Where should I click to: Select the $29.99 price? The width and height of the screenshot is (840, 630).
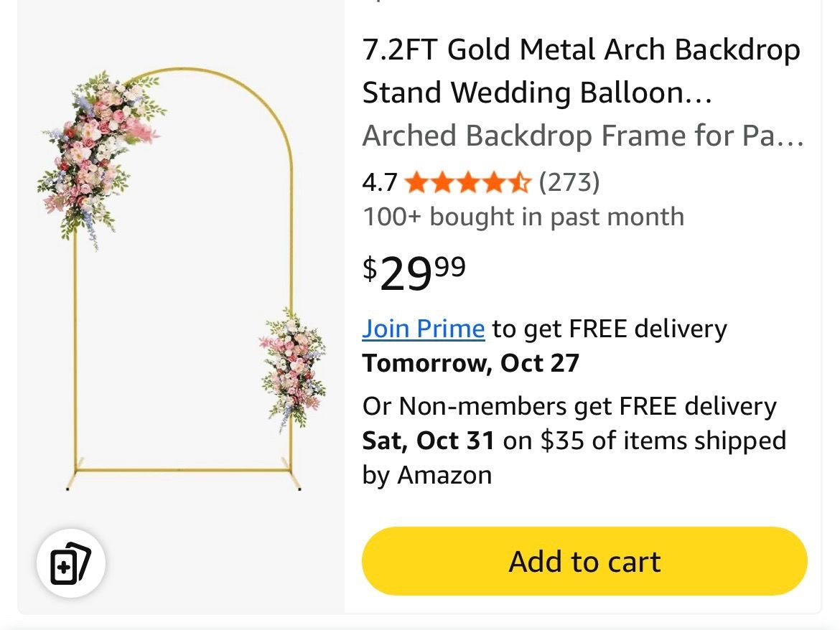[414, 273]
